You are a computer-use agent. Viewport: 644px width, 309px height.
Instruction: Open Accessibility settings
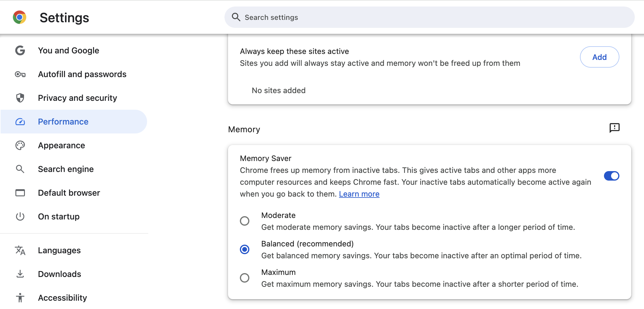pyautogui.click(x=74, y=298)
